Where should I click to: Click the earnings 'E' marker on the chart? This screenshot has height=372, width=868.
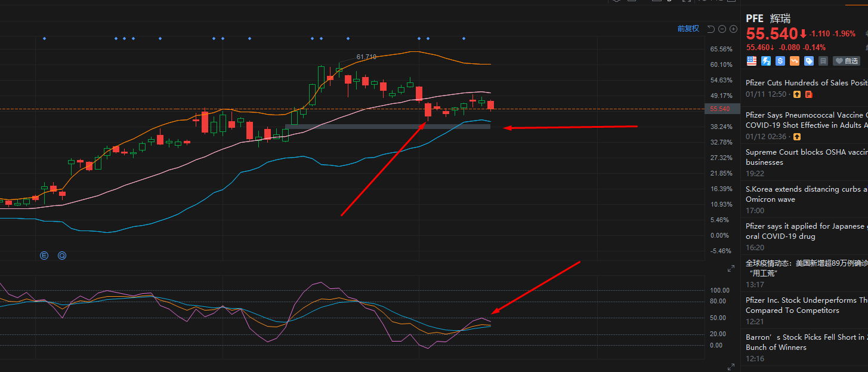pyautogui.click(x=44, y=256)
